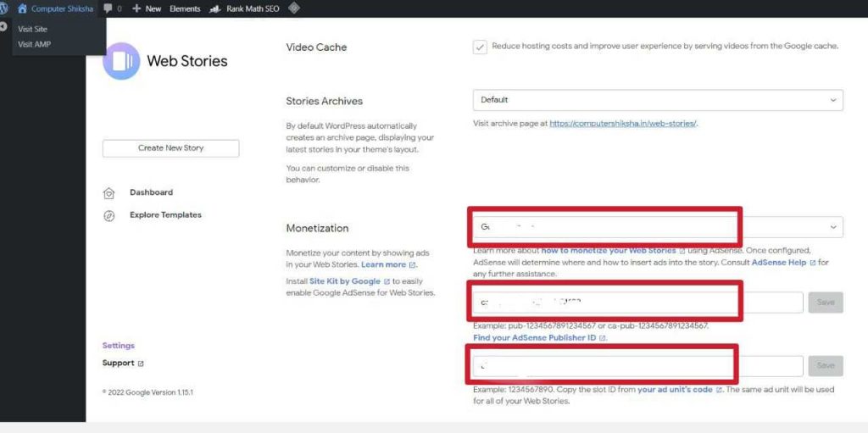This screenshot has height=433, width=868.
Task: Click the 2022 Google Version 1.15.1 text
Action: pos(147,392)
